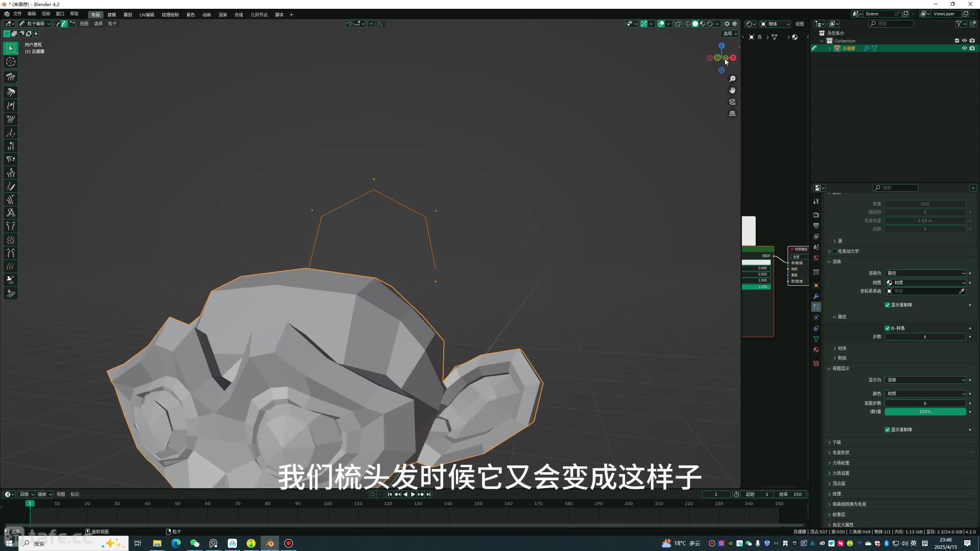Switch to the 雕刻 workspace tab
This screenshot has width=980, height=551.
(127, 15)
